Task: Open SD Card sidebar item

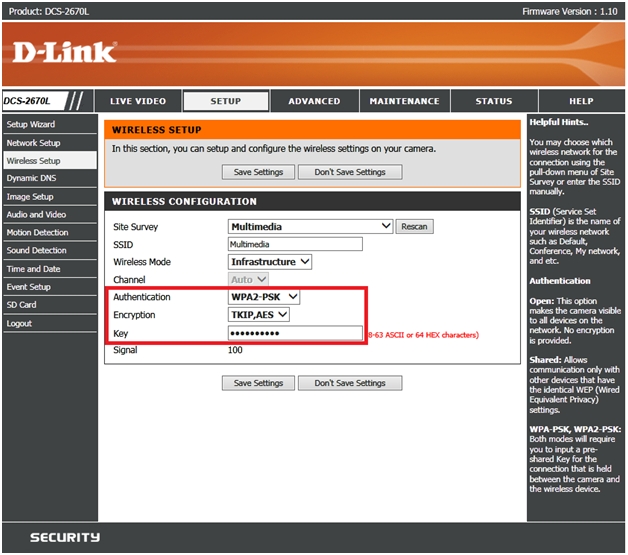Action: tap(22, 305)
